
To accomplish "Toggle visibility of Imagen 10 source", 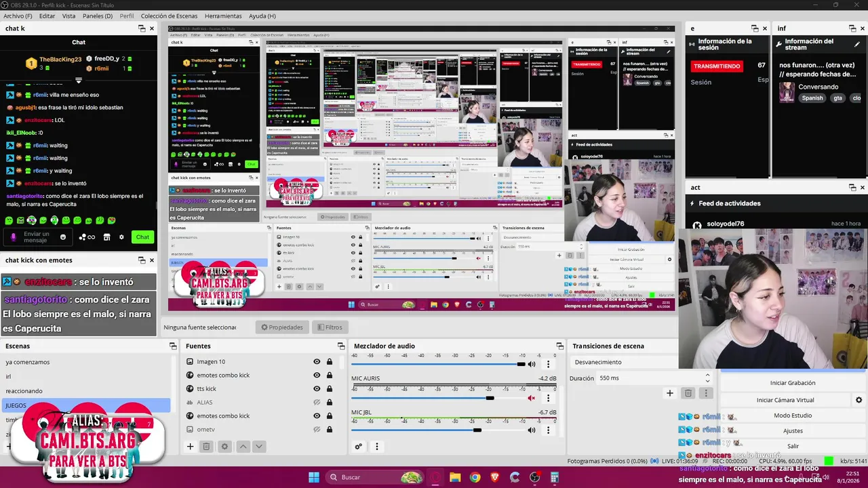I will coord(317,362).
